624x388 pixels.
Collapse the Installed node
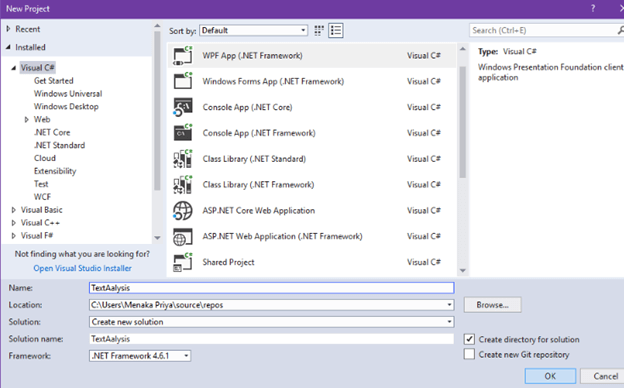(x=8, y=47)
